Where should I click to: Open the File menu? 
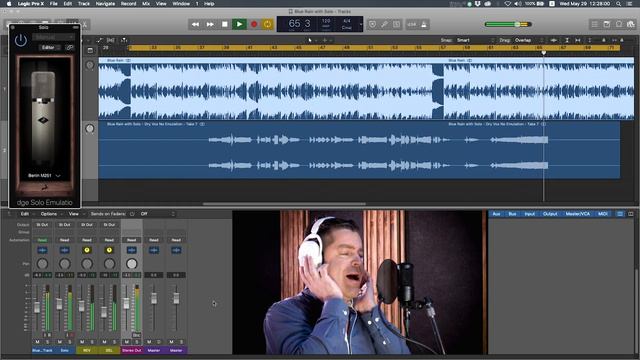pos(53,4)
